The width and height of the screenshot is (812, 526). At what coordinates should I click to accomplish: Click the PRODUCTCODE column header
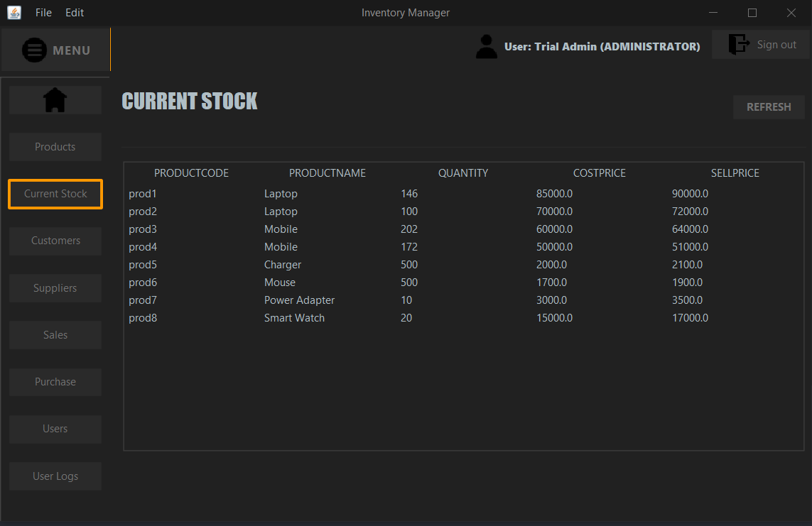[x=191, y=173]
